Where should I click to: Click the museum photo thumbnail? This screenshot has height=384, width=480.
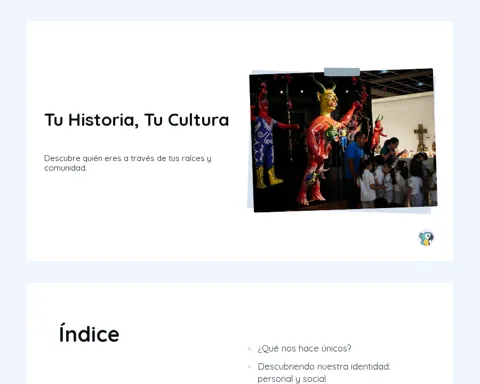point(343,140)
